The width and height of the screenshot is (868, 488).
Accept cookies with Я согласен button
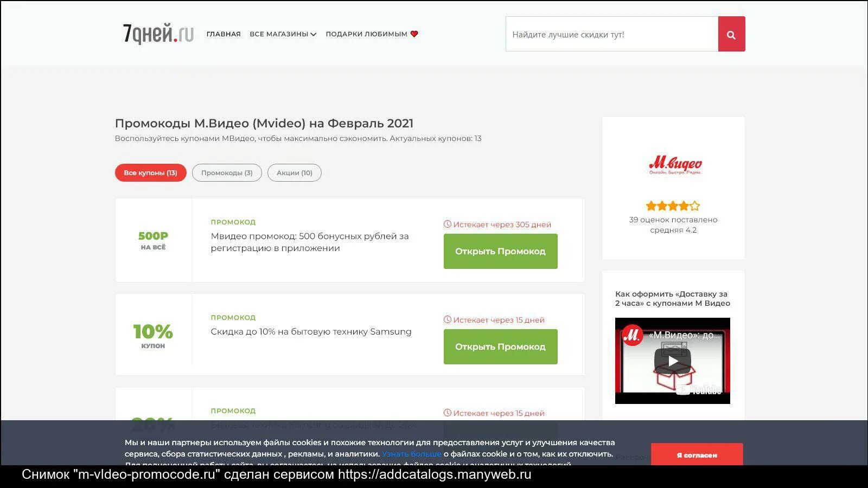click(x=698, y=455)
